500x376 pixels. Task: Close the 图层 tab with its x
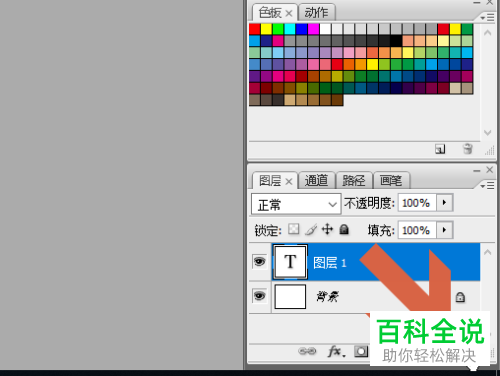[x=289, y=182]
